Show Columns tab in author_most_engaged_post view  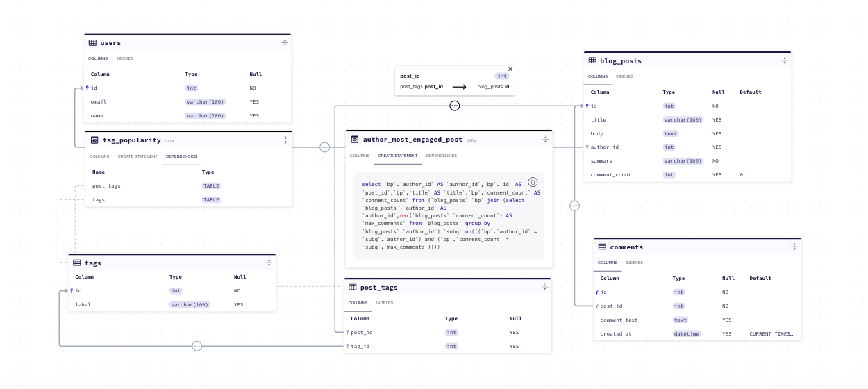(360, 156)
